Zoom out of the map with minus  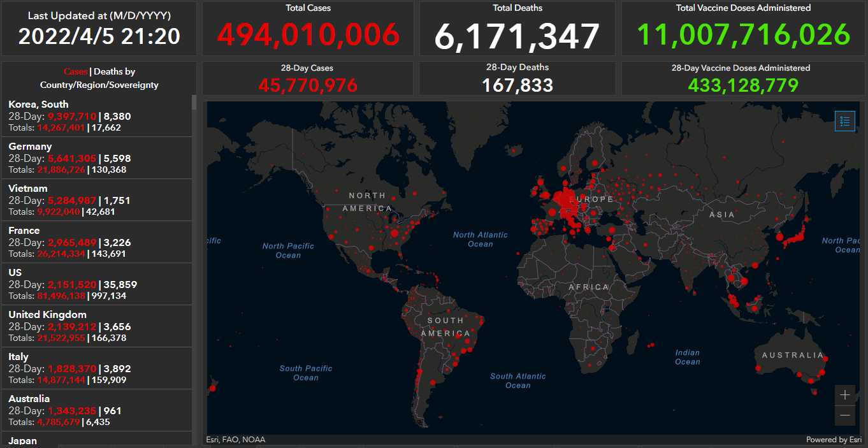pos(845,415)
